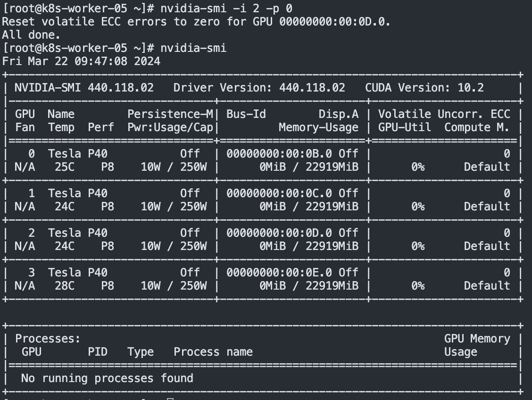The image size is (532, 400).
Task: Click the 'Disp.A' column header
Action: pyautogui.click(x=339, y=114)
